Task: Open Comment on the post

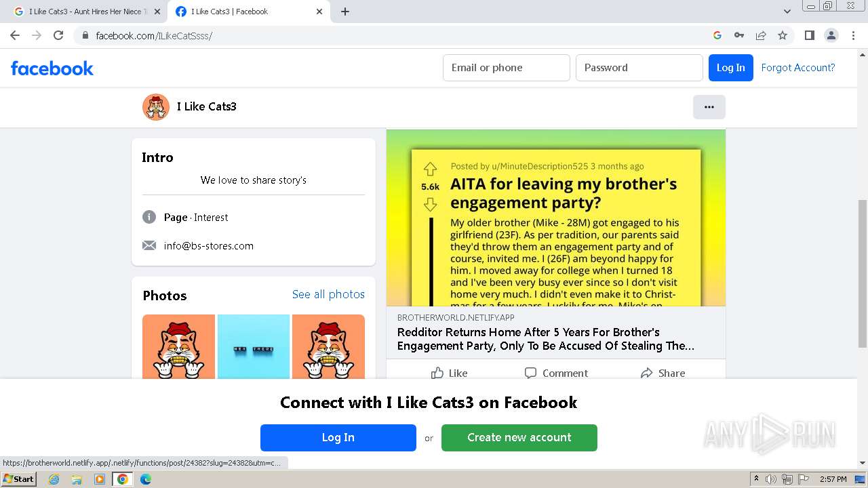Action: [556, 373]
